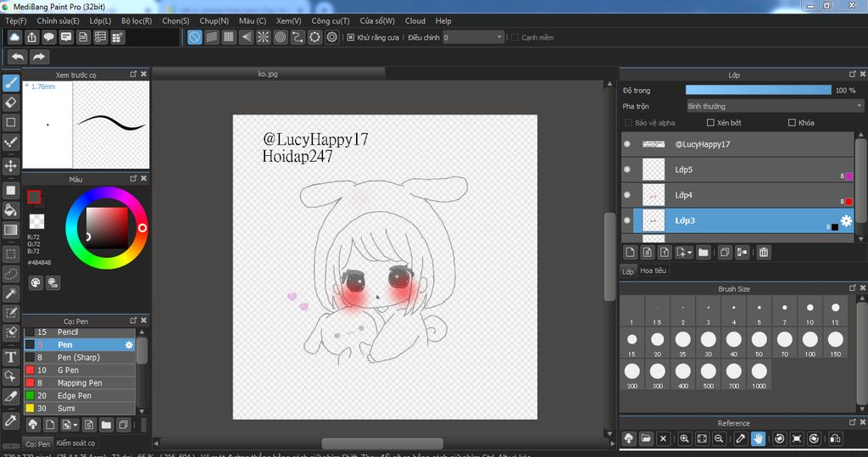Open the Lớp(L) menu
This screenshot has height=457, width=868.
click(100, 20)
